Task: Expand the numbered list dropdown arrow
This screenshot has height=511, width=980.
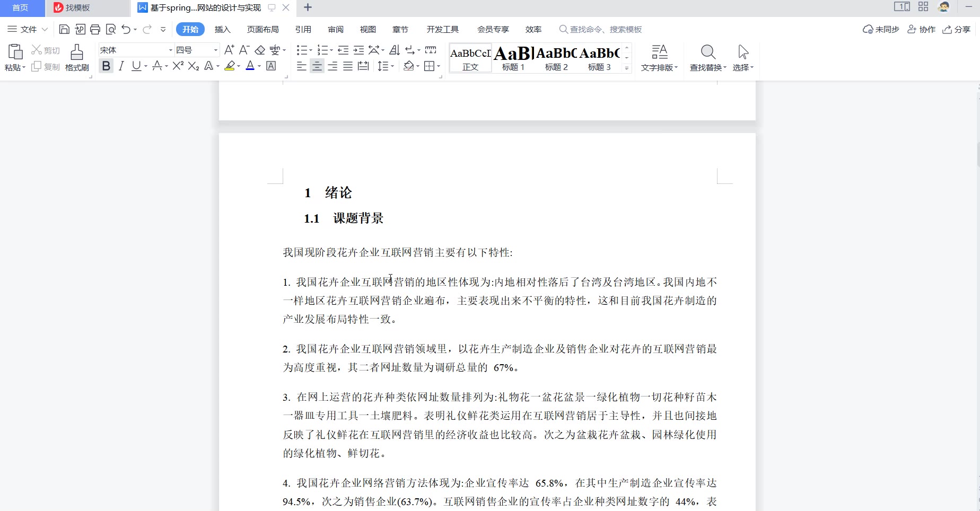Action: point(331,50)
